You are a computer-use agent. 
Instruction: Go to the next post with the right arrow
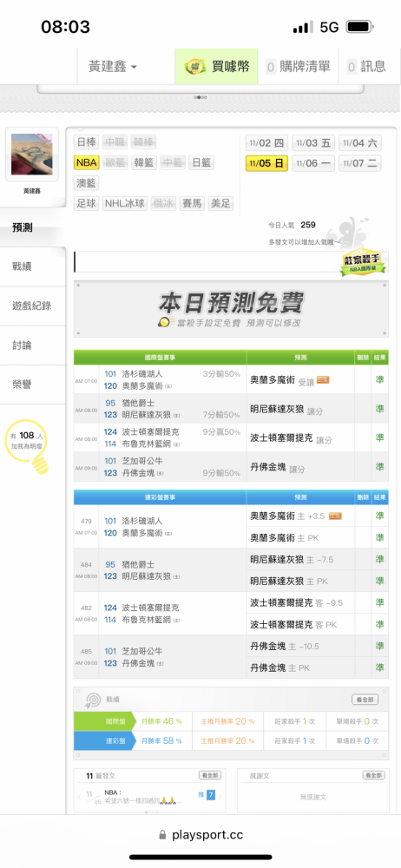tap(220, 797)
